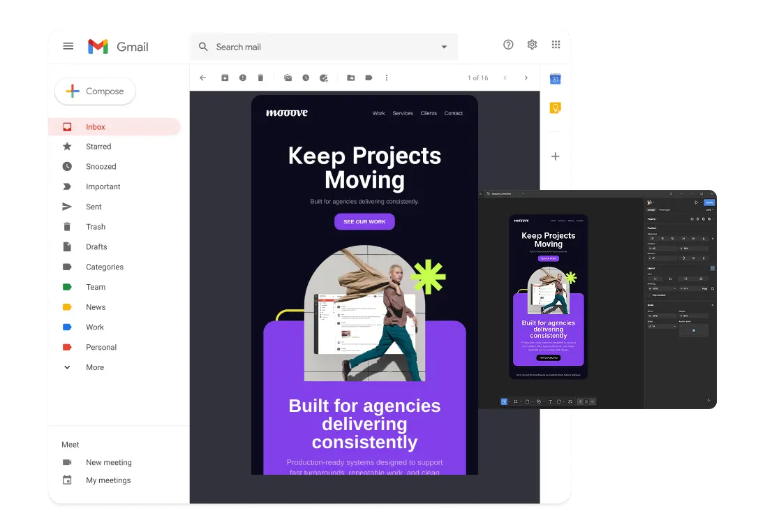Viewport: 765px width, 532px height.
Task: Delete the email with the trash icon
Action: [260, 77]
